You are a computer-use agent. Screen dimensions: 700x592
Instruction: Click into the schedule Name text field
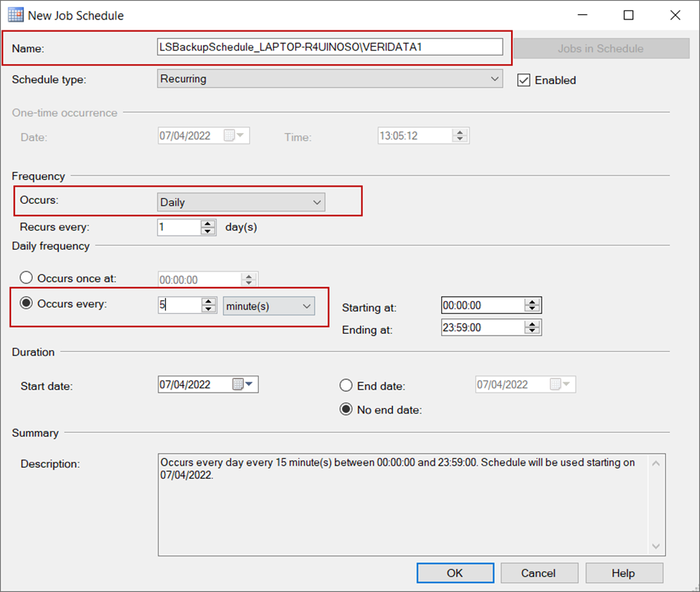pyautogui.click(x=330, y=47)
